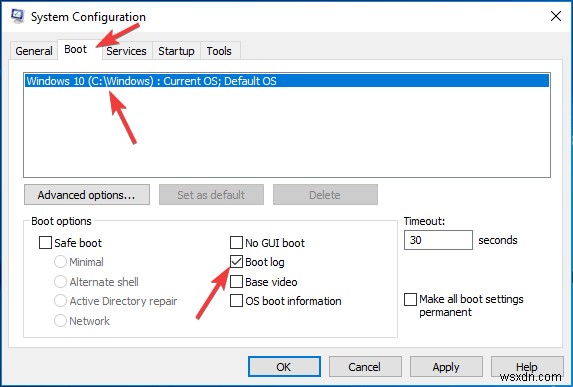
Task: Check Make all boot settings permanent
Action: [x=410, y=299]
